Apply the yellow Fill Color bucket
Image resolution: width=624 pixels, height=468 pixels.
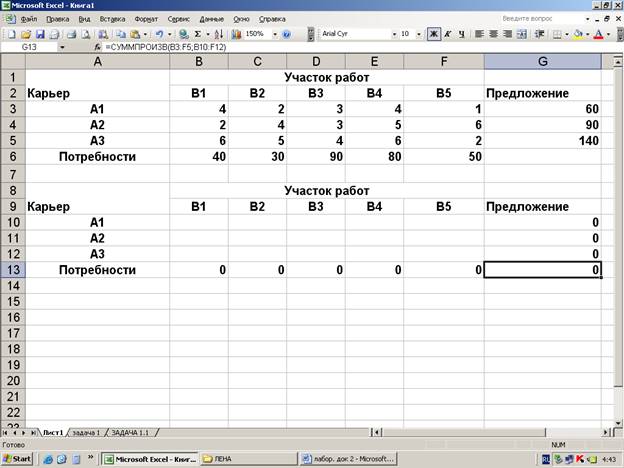578,34
